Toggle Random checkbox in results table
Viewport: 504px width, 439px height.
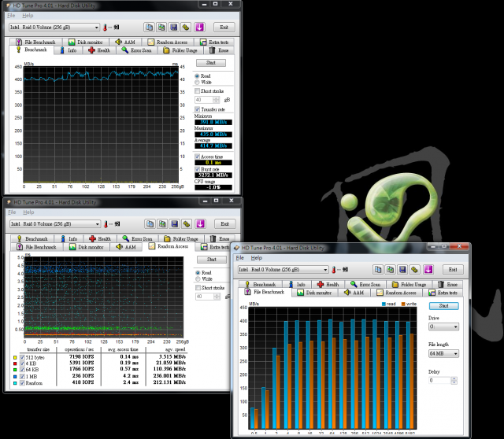22,383
